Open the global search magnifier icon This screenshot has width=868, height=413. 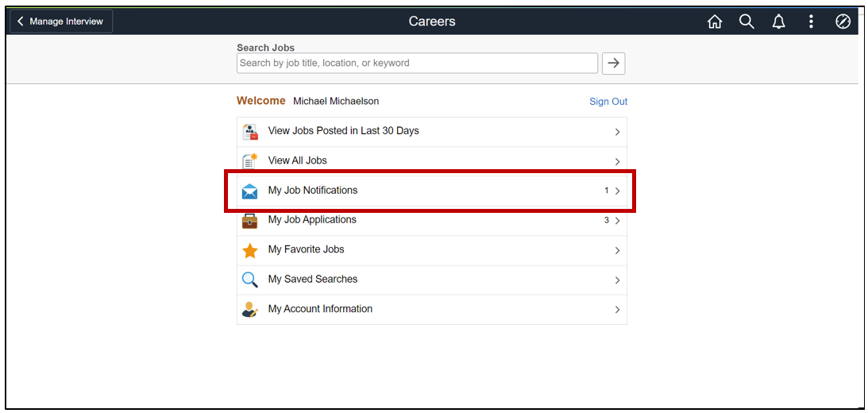click(746, 22)
